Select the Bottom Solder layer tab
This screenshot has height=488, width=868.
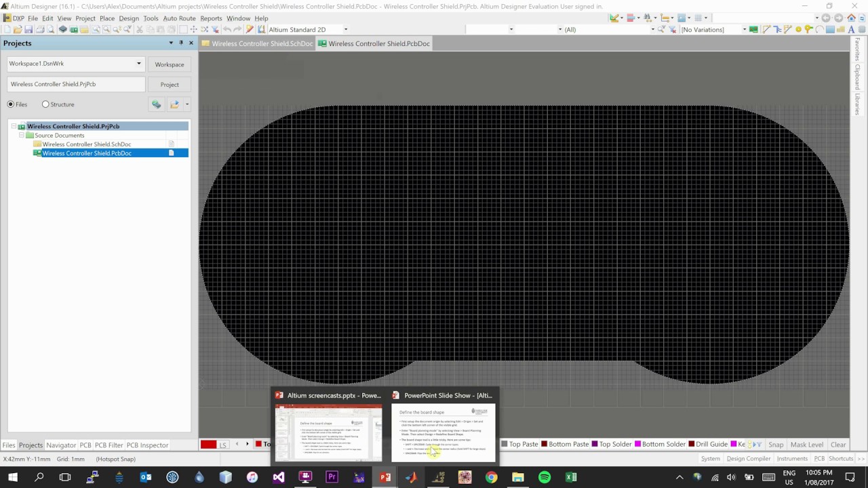point(660,445)
